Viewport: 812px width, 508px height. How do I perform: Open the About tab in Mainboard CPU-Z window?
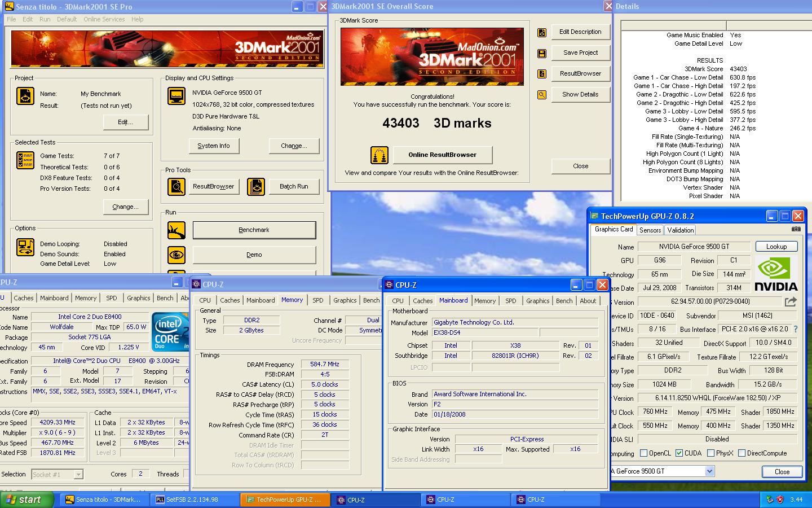tap(588, 301)
